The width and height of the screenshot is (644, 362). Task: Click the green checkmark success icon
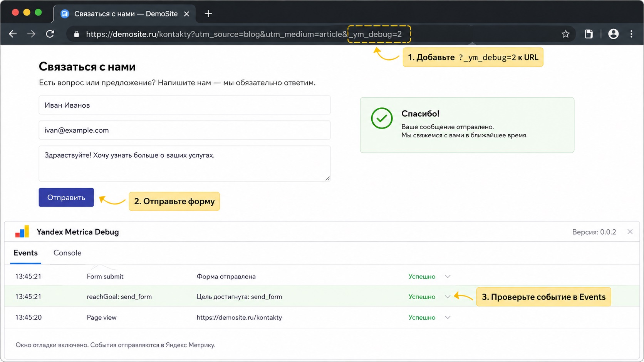click(382, 118)
